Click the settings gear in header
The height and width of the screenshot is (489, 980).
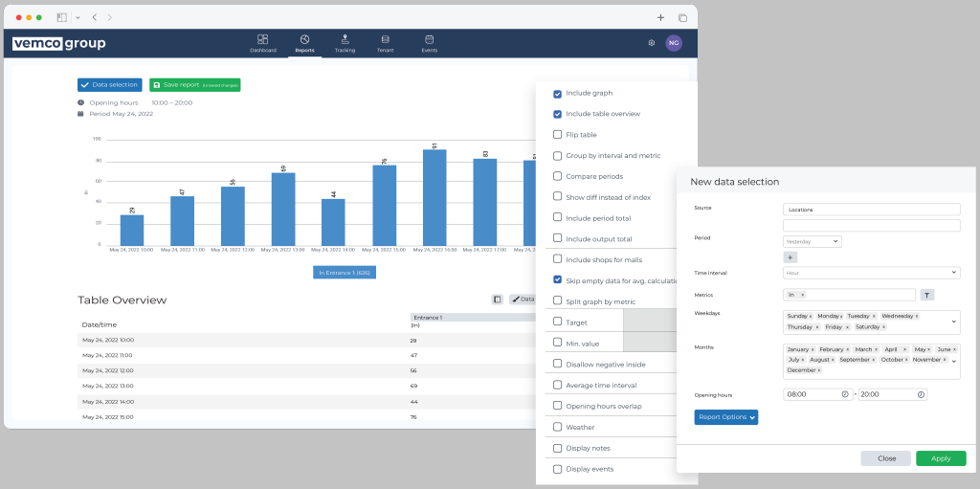coord(652,43)
